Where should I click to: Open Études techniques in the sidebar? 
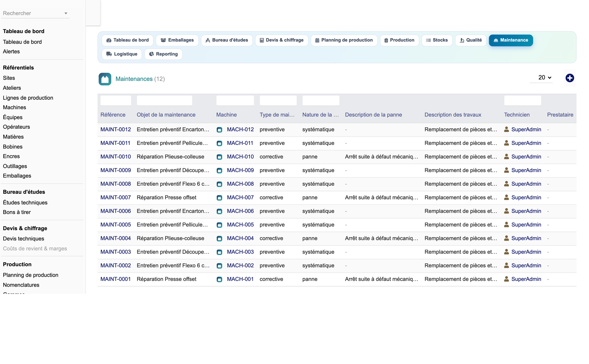25,203
